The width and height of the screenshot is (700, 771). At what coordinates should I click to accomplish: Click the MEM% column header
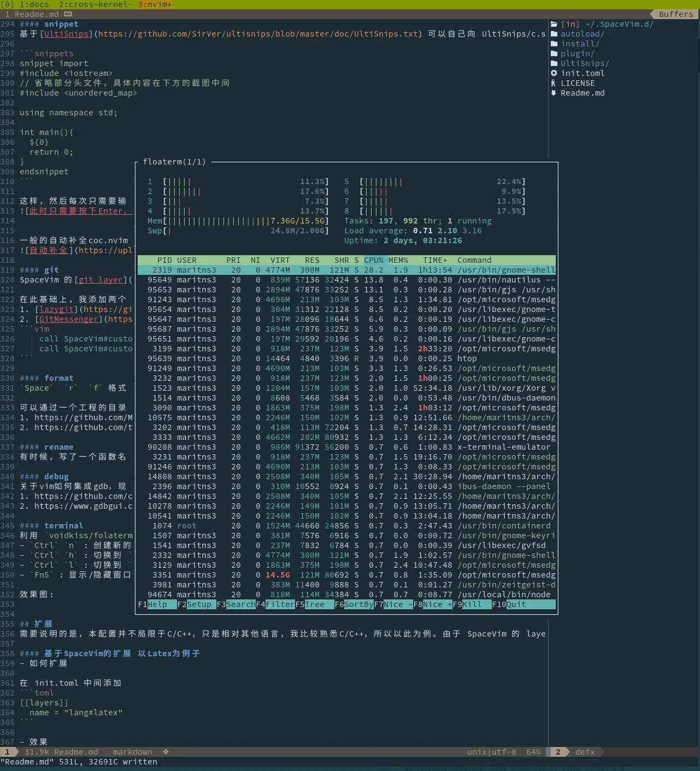tap(398, 260)
